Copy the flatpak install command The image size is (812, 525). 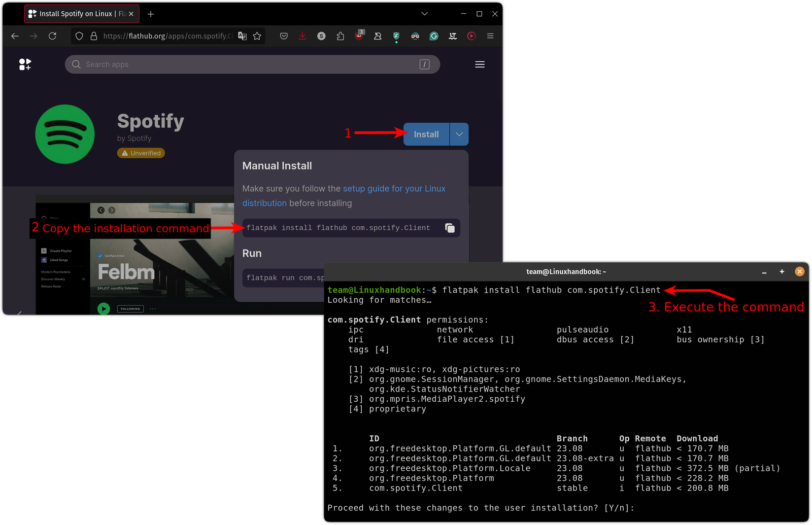(450, 228)
